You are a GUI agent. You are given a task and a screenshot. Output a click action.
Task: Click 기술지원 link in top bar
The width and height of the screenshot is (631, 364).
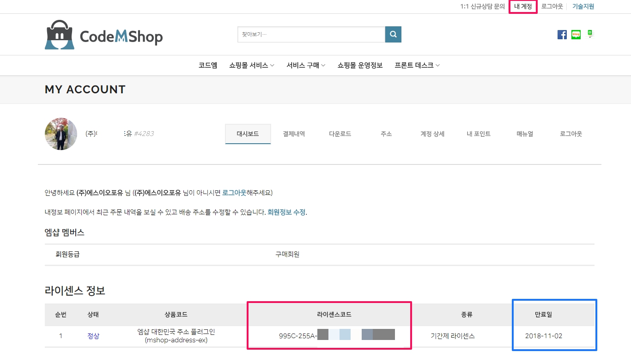[x=583, y=6]
